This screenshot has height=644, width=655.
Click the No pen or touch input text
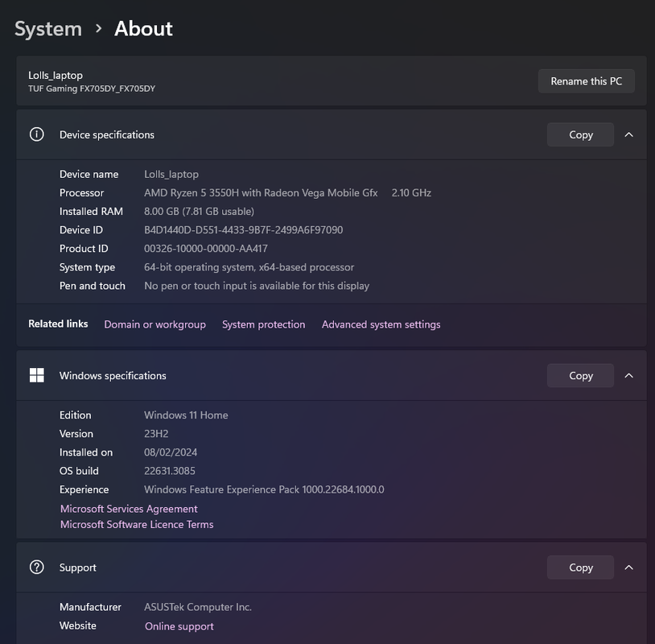coord(257,286)
